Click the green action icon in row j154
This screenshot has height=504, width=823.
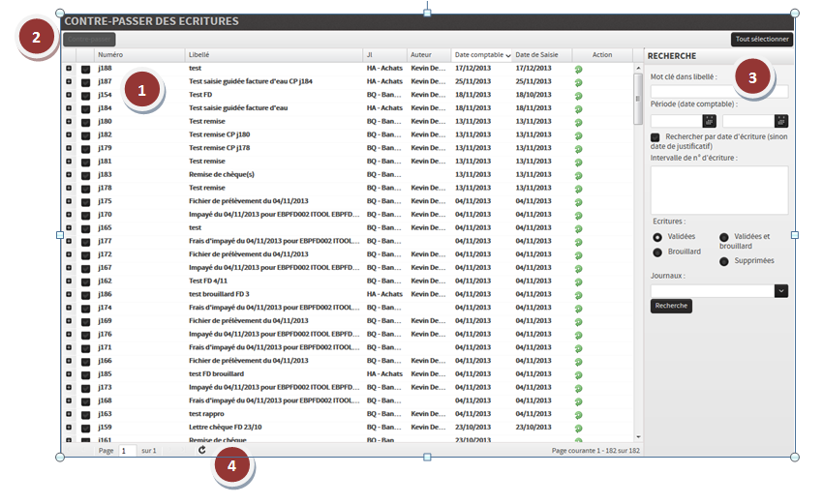point(578,96)
